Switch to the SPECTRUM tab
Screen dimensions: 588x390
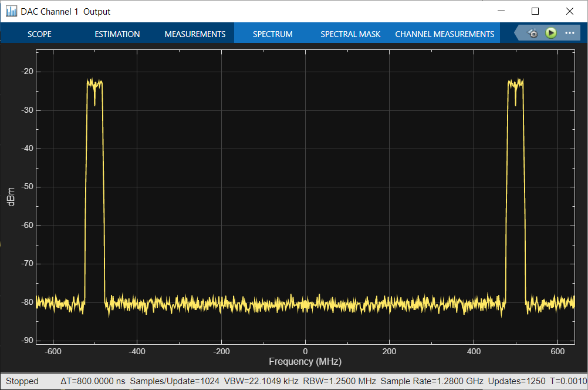272,34
